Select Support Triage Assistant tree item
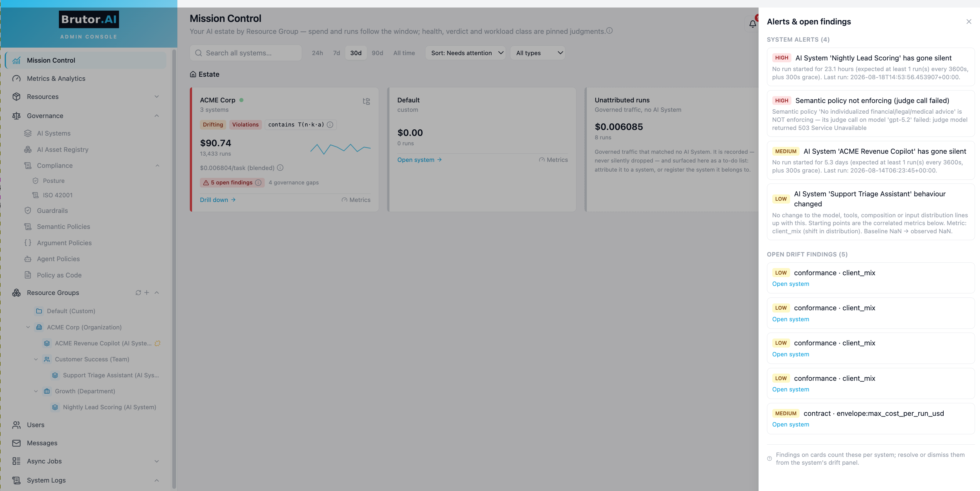This screenshot has width=980, height=491. [x=111, y=375]
